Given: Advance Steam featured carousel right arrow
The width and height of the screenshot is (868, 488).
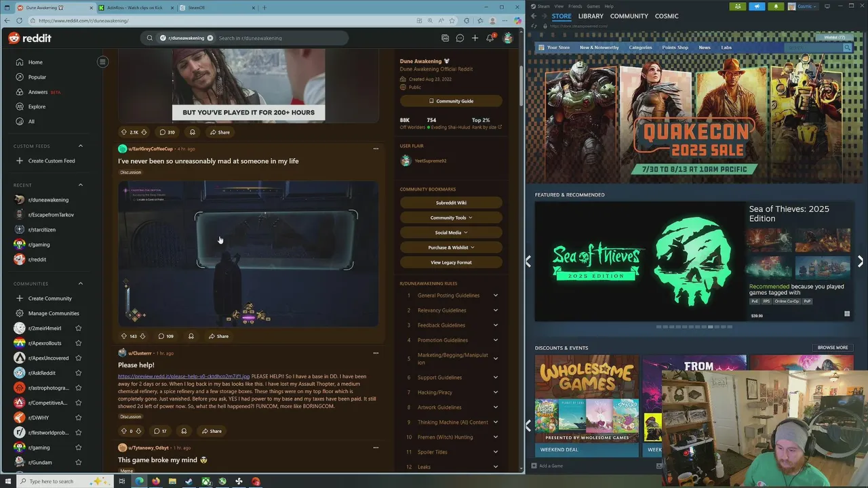Looking at the screenshot, I should [x=861, y=261].
